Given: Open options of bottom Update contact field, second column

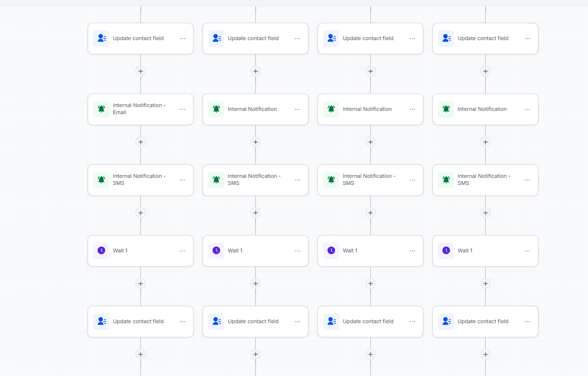Looking at the screenshot, I should coord(298,321).
